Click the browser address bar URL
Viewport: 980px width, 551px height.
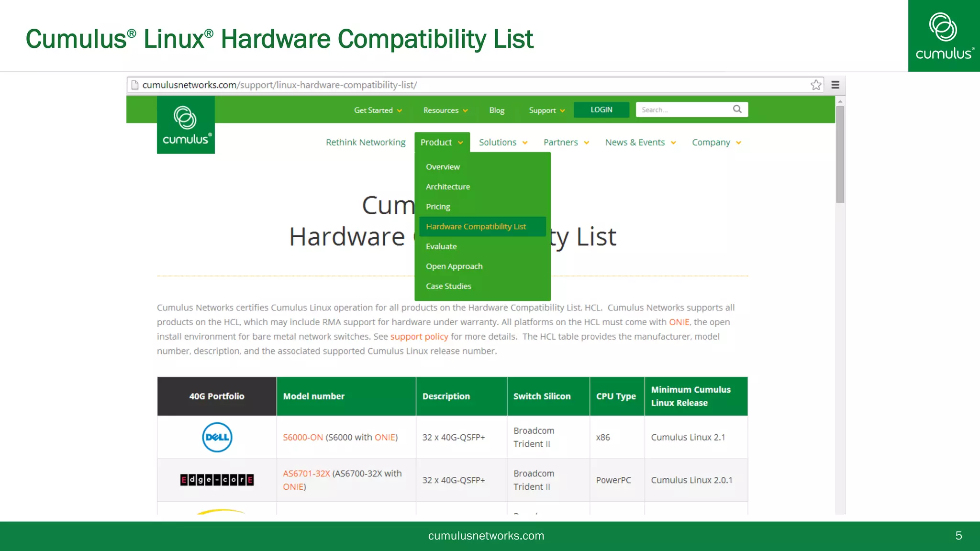click(279, 85)
